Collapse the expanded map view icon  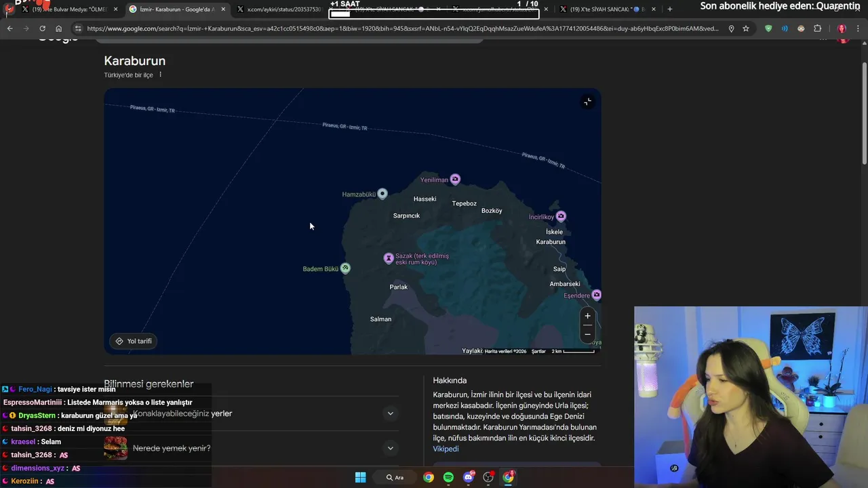(x=587, y=102)
